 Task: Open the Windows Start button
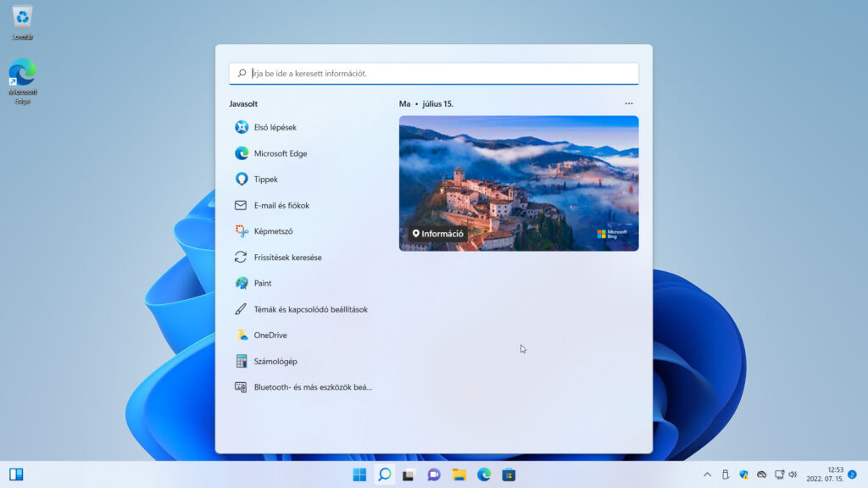coord(359,474)
